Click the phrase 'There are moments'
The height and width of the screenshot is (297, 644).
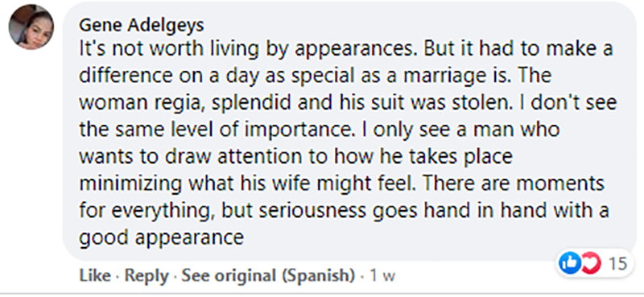[x=512, y=184]
